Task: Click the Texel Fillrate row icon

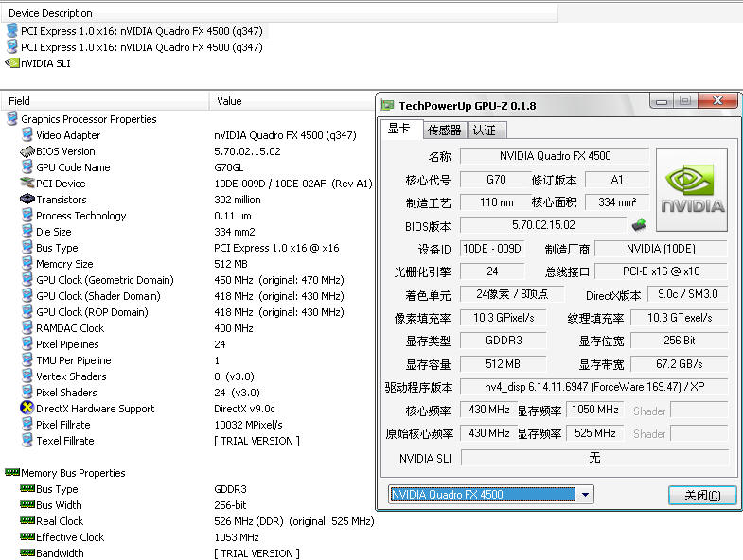Action: (x=27, y=441)
